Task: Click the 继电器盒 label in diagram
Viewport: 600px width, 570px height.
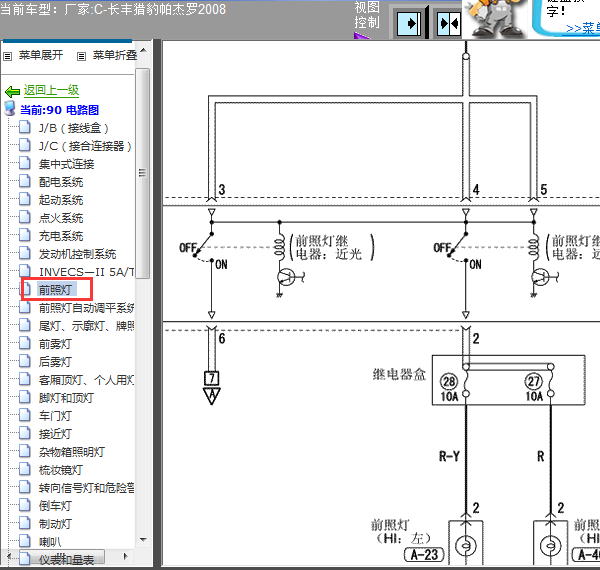Action: (x=399, y=374)
